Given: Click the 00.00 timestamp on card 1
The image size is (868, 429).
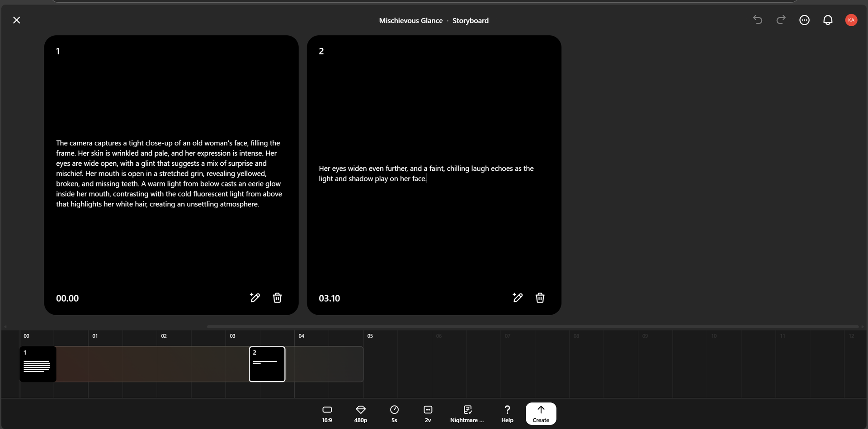Looking at the screenshot, I should pyautogui.click(x=67, y=298).
